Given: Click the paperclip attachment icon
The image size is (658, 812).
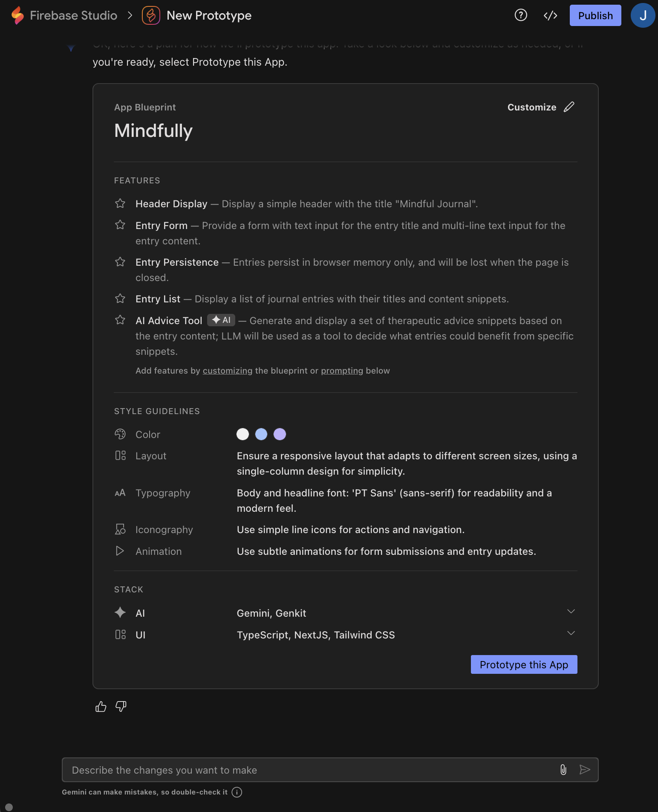Looking at the screenshot, I should [x=563, y=770].
